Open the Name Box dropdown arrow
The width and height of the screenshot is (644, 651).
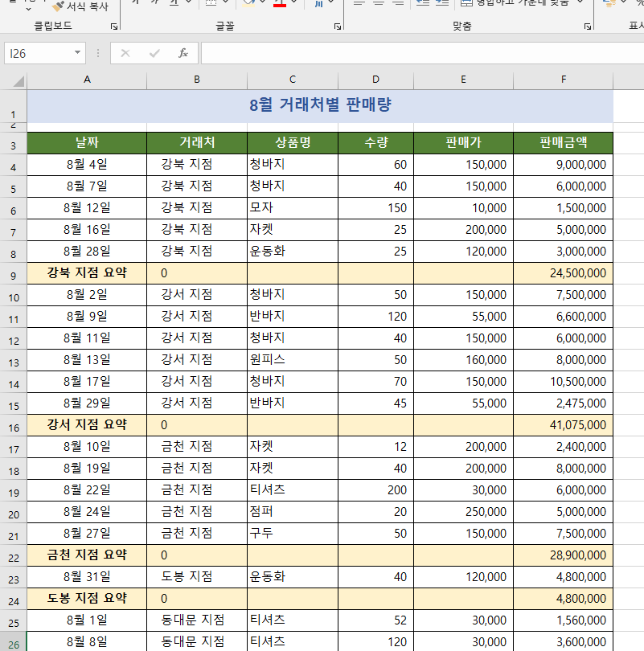pos(77,53)
